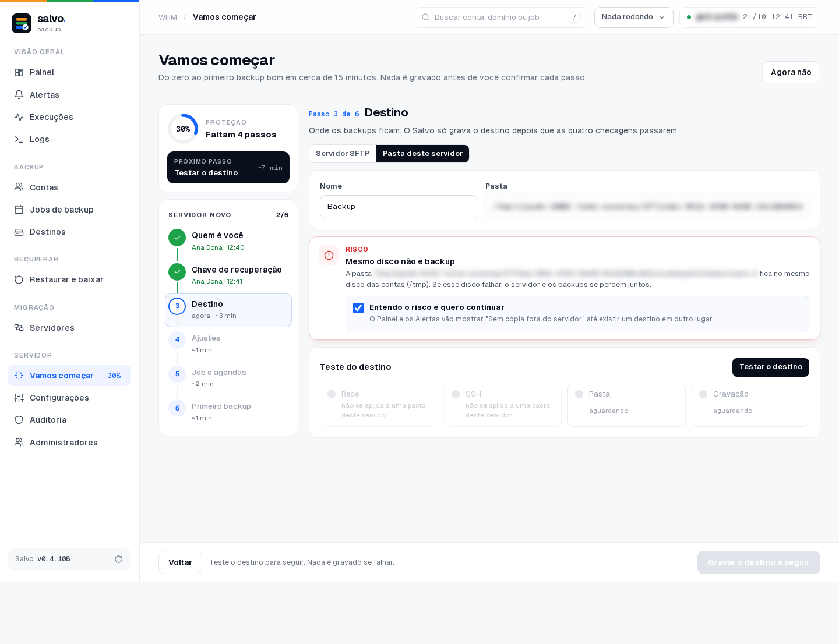This screenshot has height=644, width=839.
Task: Select the Pasta deste servidor tab
Action: [422, 154]
